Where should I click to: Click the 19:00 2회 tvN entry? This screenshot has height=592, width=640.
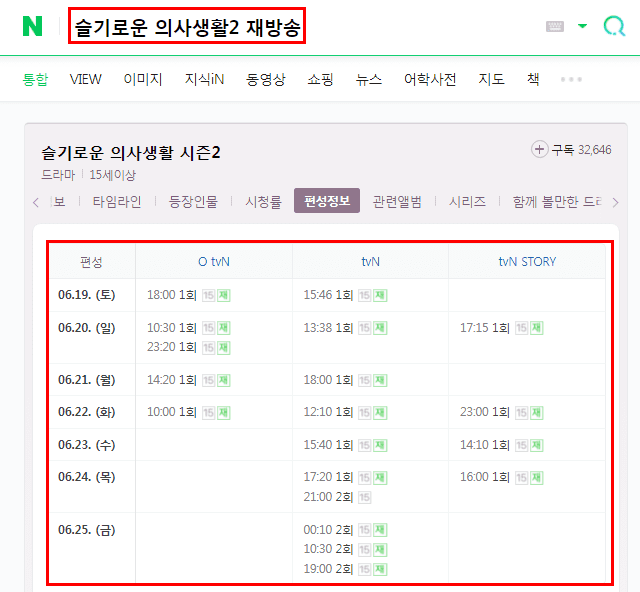click(x=328, y=569)
